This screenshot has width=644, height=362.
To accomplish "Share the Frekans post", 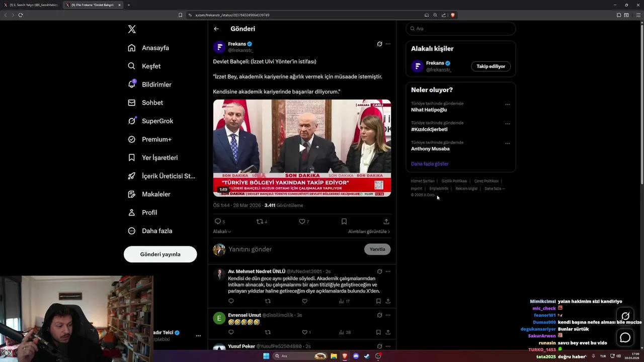I will [x=386, y=221].
